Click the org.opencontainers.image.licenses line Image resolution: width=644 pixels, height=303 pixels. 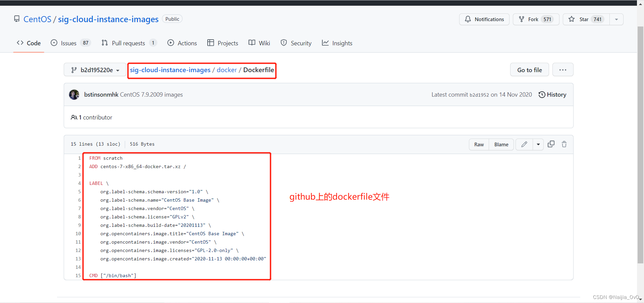(169, 250)
